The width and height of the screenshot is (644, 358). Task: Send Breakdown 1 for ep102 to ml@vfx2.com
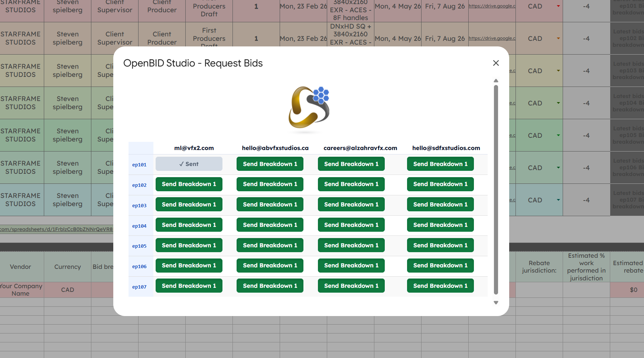189,184
